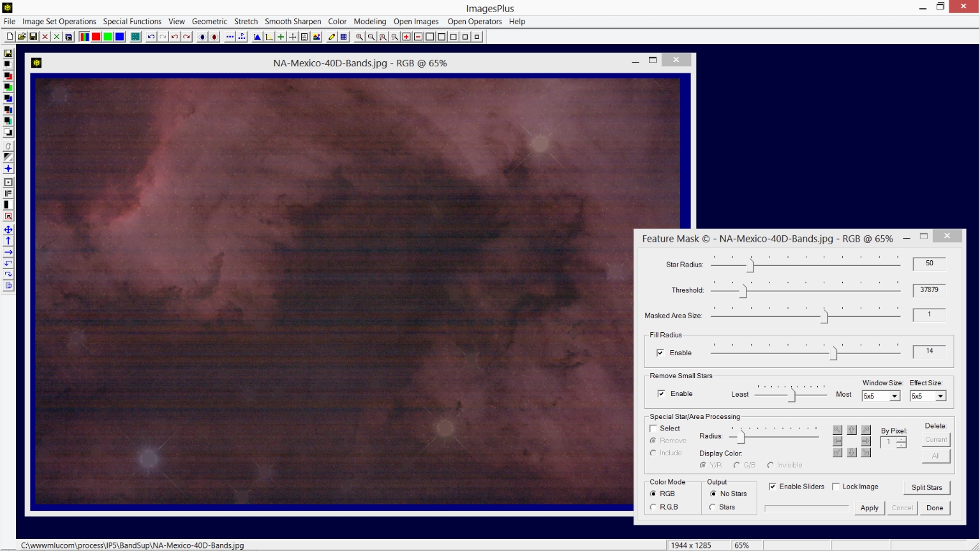Click the blue up arrow sidebar icon
The height and width of the screenshot is (551, 980).
click(x=8, y=241)
